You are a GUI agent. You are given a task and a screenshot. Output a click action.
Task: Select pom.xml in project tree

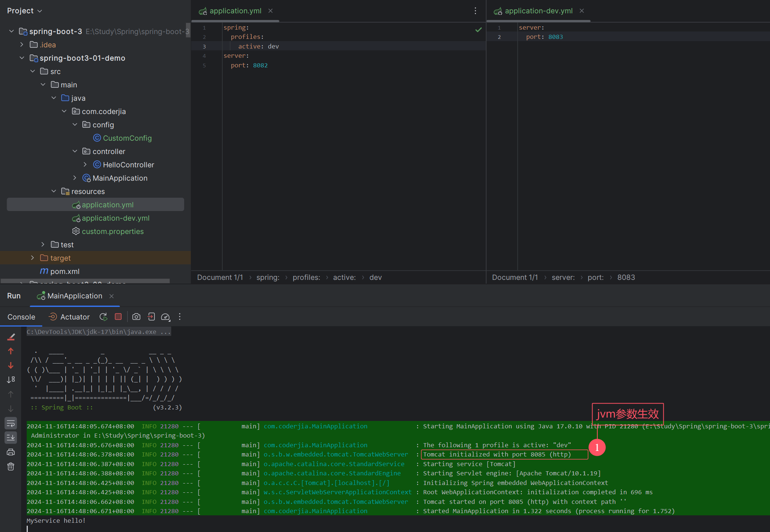(65, 271)
